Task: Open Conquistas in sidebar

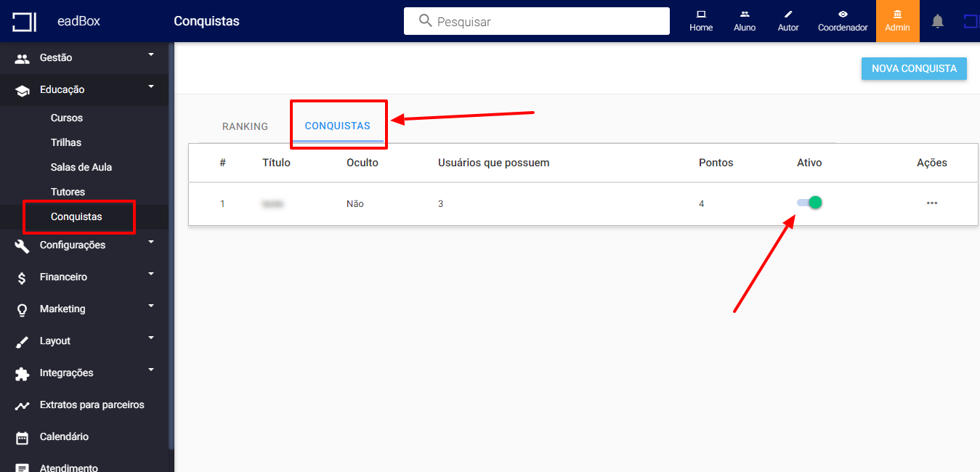Action: 76,216
